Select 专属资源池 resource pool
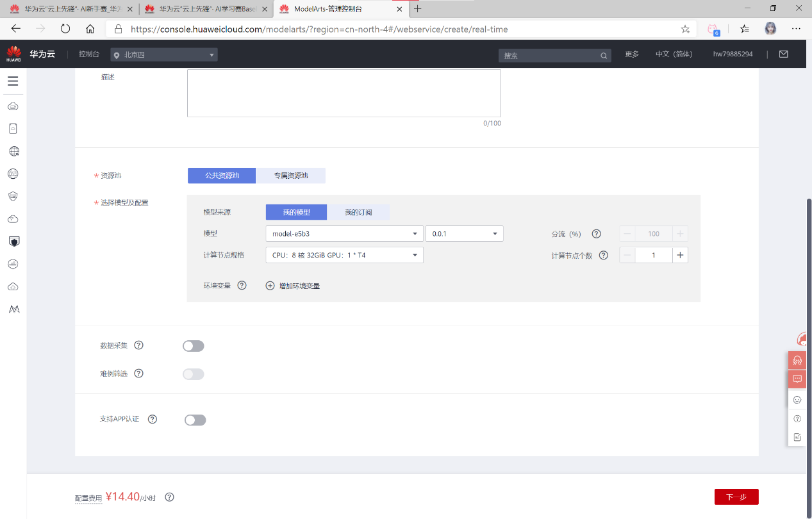The image size is (812, 519). pos(291,176)
